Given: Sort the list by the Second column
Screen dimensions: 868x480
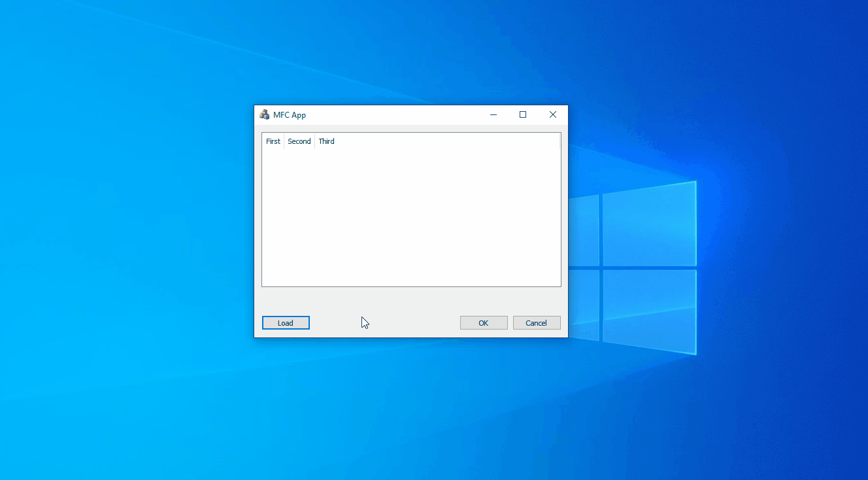Looking at the screenshot, I should (x=299, y=141).
